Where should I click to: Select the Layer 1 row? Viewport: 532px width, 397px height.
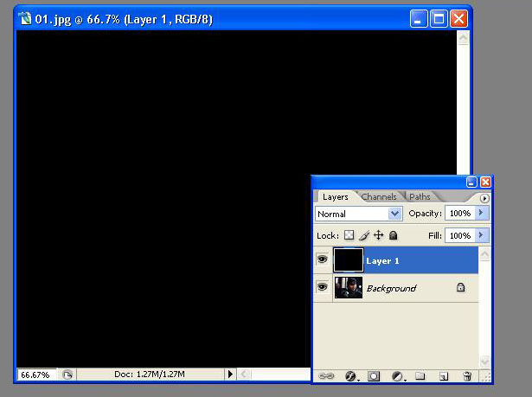tap(395, 260)
